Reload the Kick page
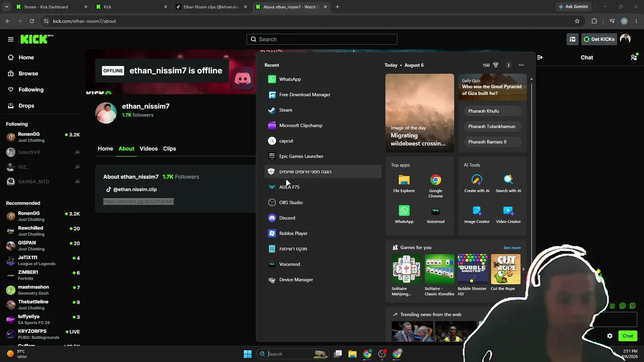The width and height of the screenshot is (644, 362). tap(32, 21)
